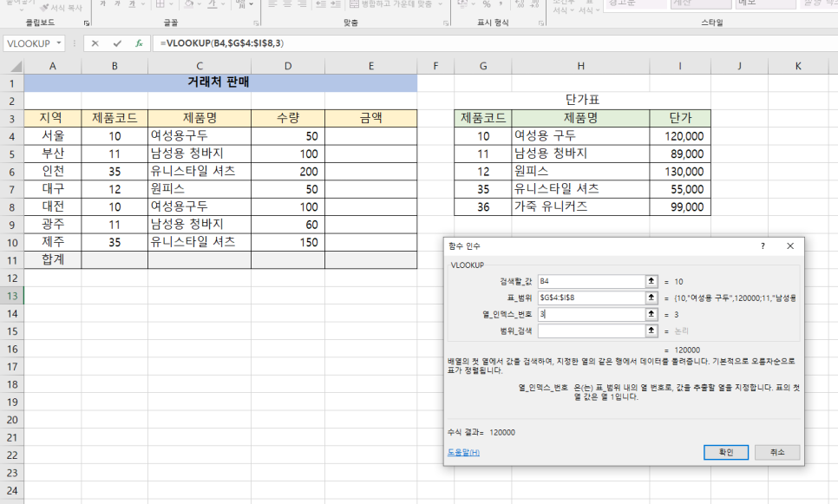Collapse dialog using 열_인덱스_번호 range selector arrow
Screen dimensions: 838x504
(651, 314)
